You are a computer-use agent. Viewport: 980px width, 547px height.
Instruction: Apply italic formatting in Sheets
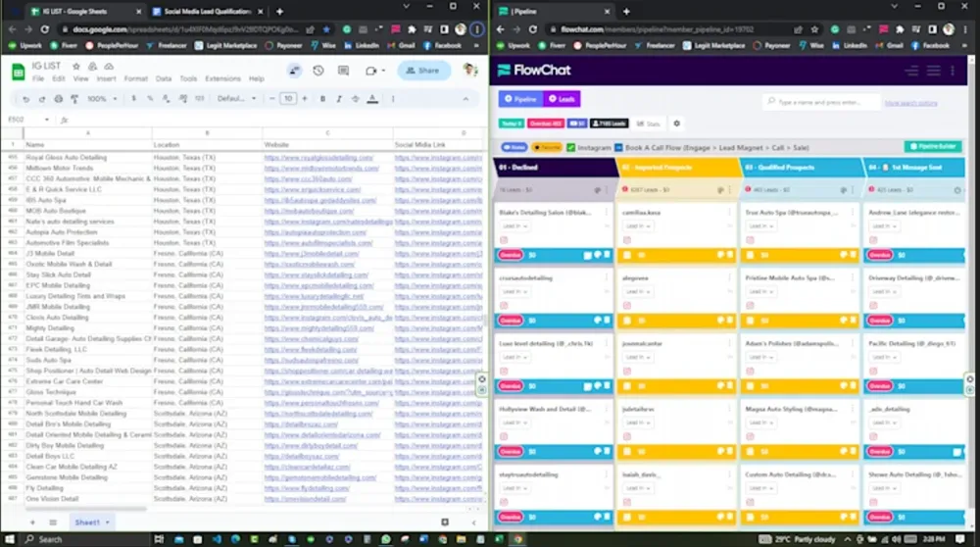[x=339, y=99]
